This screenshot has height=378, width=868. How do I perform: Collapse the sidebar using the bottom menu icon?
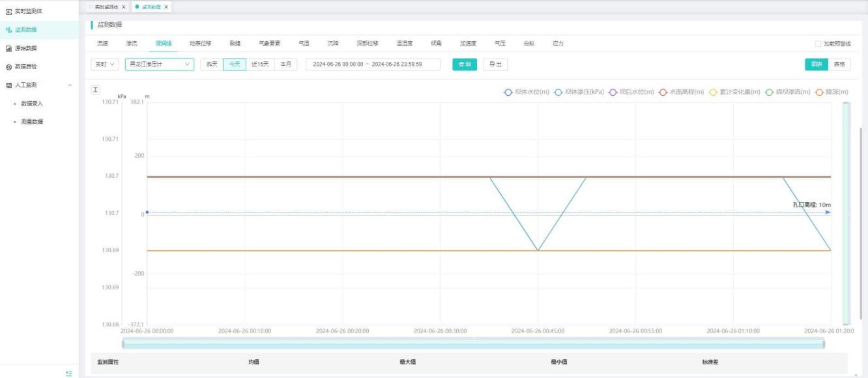point(69,373)
